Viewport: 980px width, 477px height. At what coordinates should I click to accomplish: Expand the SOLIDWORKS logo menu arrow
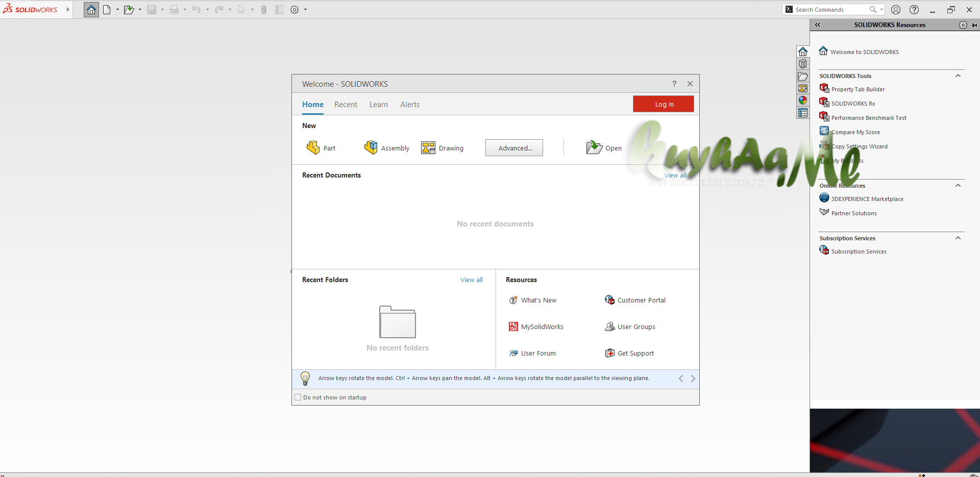[x=68, y=10]
